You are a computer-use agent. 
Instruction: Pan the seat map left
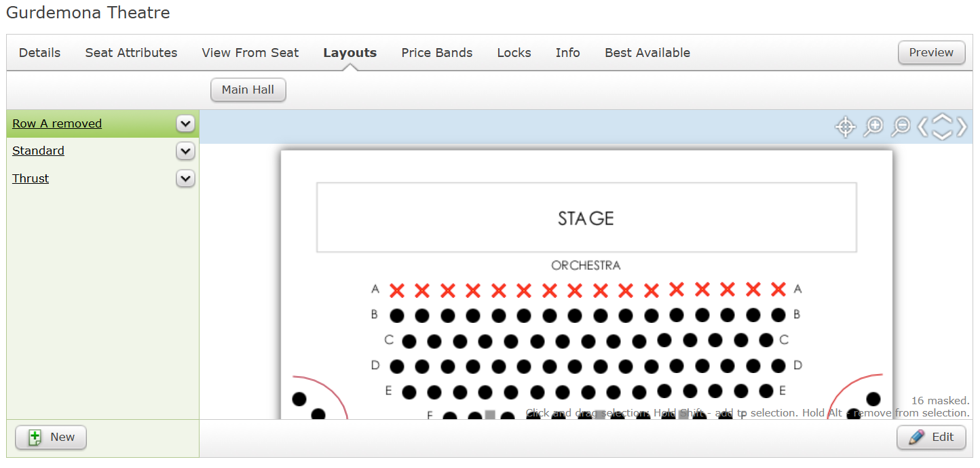(x=922, y=127)
